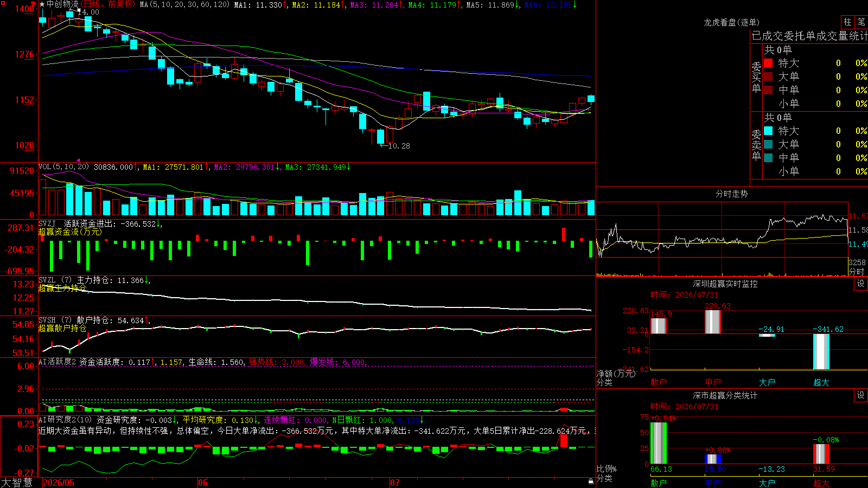
Task: Click the 超赢资金流(万元) label
Action: coord(70,232)
